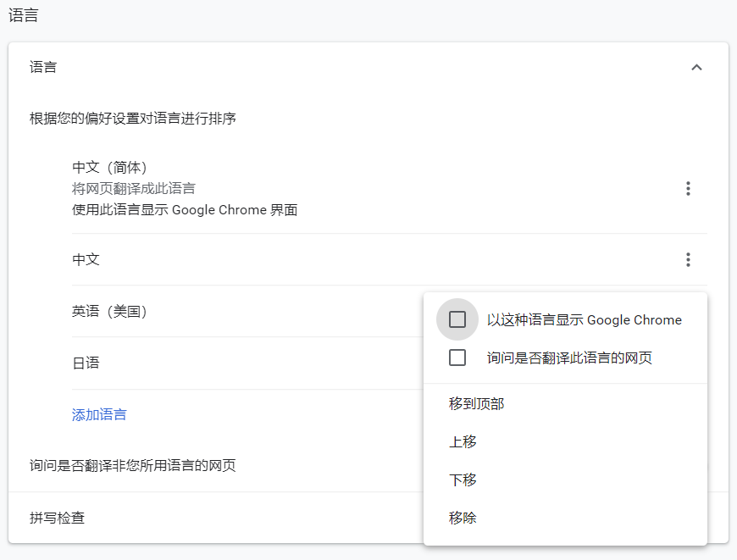Tick the 以这种语言显示 Google Chrome checkbox

click(457, 319)
